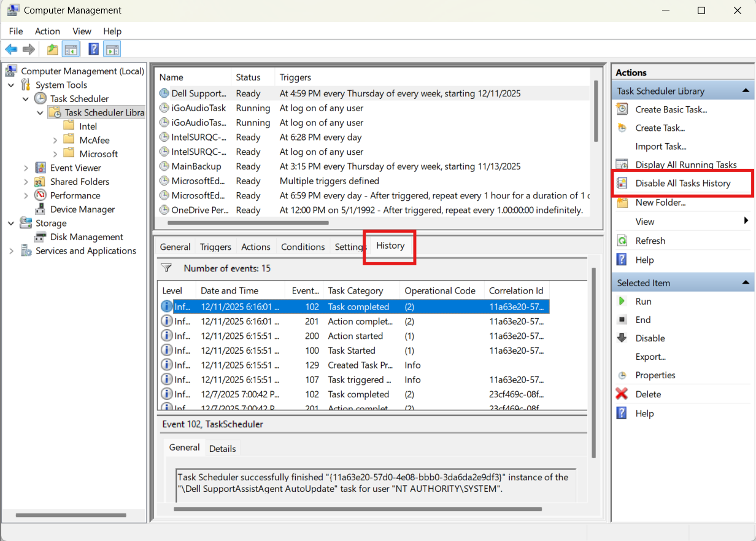Click the blue Help toolbar icon
756x541 pixels.
pyautogui.click(x=94, y=49)
